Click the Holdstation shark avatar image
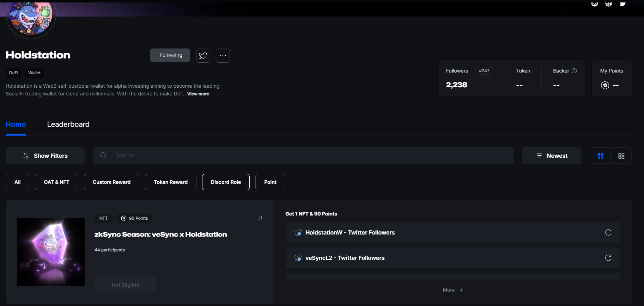This screenshot has height=306, width=644. 31,18
